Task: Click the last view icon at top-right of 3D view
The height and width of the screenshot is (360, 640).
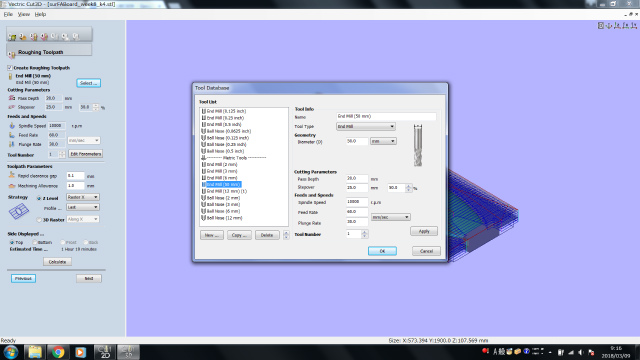Action: (633, 25)
